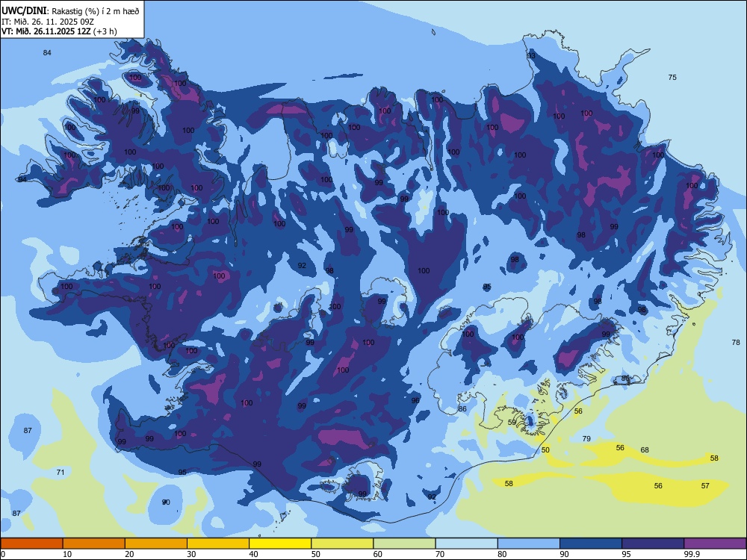Viewport: 747px width, 560px height.
Task: Click the humidity value '94' on the map
Action: (22, 179)
